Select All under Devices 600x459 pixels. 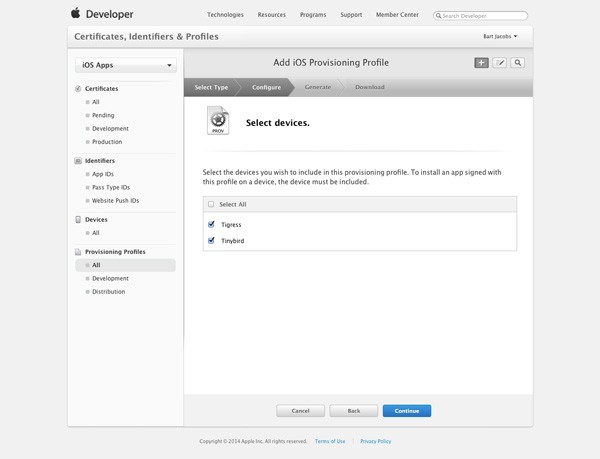tap(96, 233)
